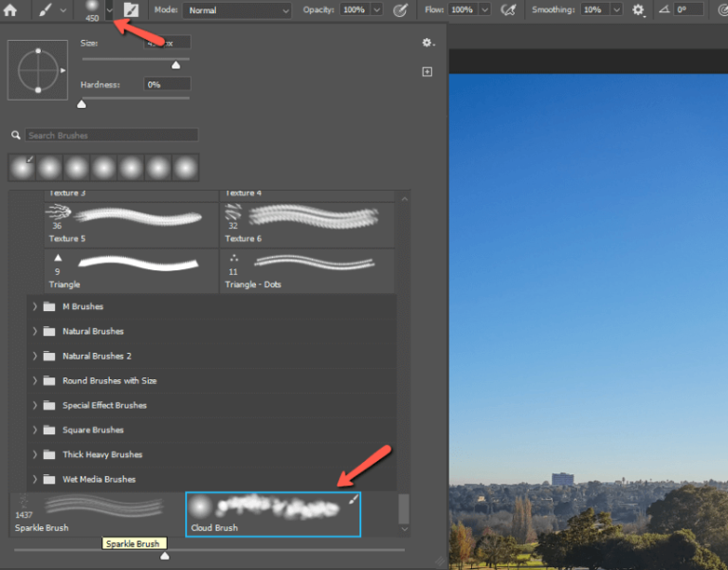Viewport: 728px width, 570px height.
Task: Select the last recent brush thumbnail
Action: [x=186, y=168]
